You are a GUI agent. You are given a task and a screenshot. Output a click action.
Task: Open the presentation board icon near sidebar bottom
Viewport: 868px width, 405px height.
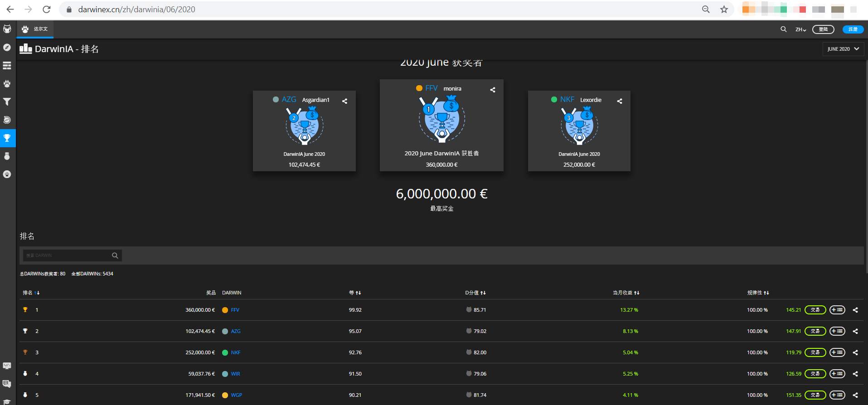click(x=7, y=366)
